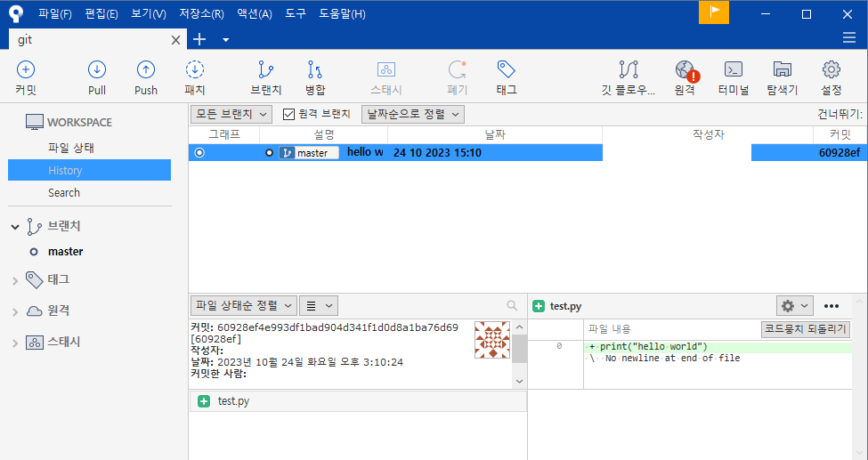868x460 pixels.
Task: Click the commit details scrollbar down arrow
Action: tap(519, 381)
